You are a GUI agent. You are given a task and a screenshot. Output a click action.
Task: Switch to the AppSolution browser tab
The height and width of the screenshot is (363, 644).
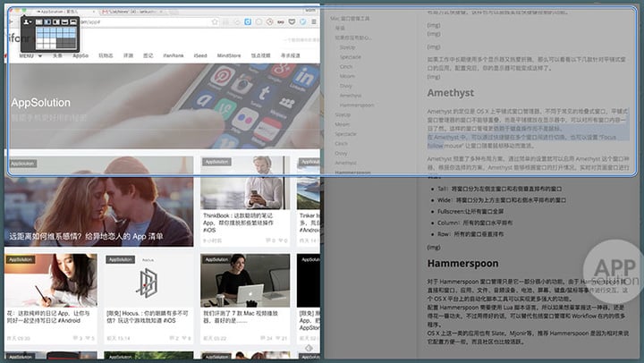[x=64, y=12]
